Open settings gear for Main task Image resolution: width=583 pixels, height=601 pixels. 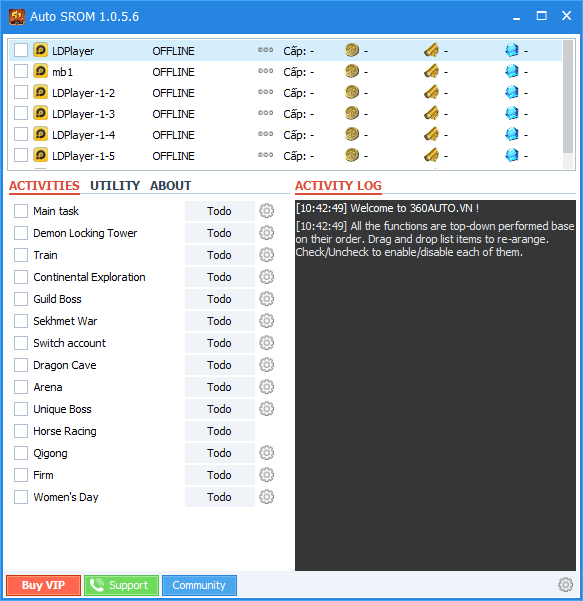(x=266, y=211)
